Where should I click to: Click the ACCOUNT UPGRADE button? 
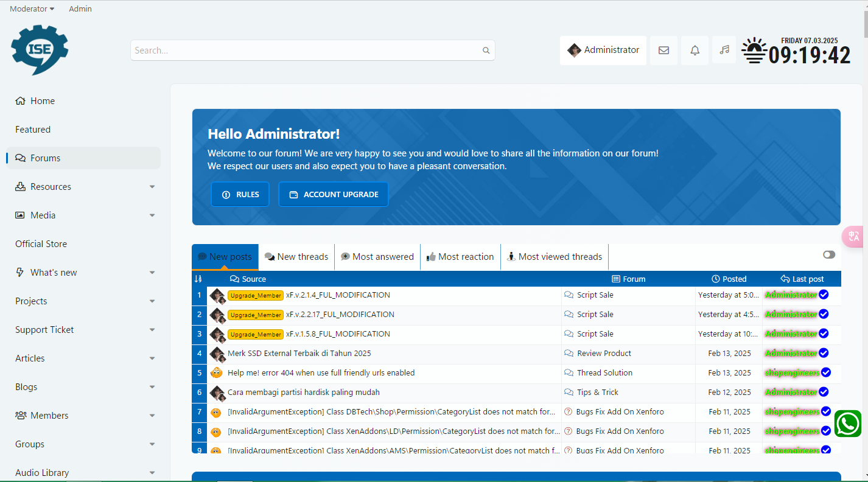point(334,195)
